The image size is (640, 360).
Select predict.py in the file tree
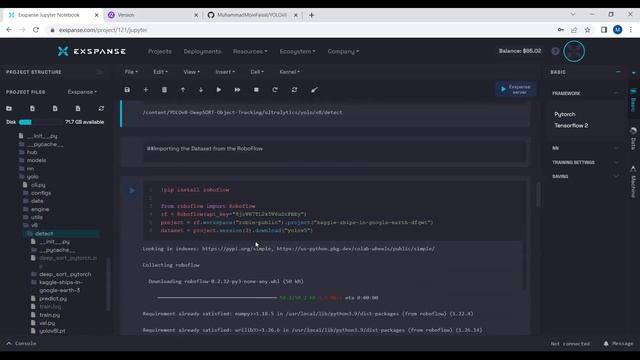53,299
